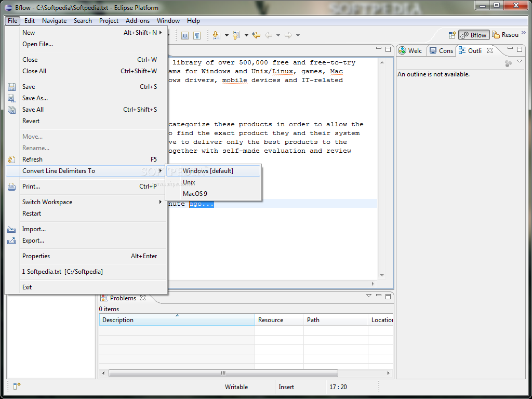Expand Switch Workspace submenu

pyautogui.click(x=87, y=202)
